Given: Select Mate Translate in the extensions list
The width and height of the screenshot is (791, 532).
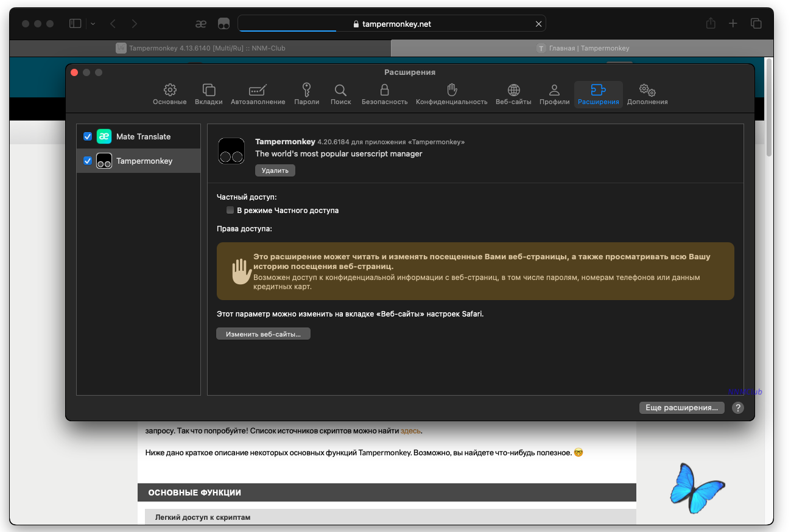Looking at the screenshot, I should [x=138, y=136].
